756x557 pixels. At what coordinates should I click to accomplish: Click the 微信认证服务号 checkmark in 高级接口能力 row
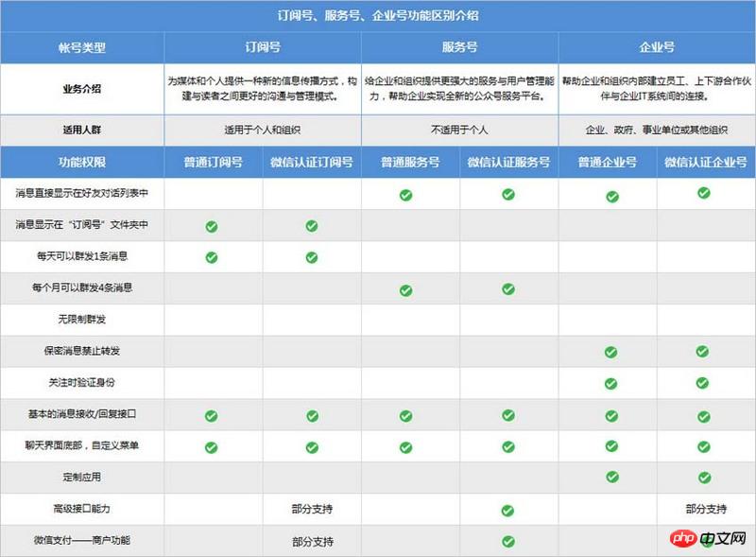click(507, 510)
